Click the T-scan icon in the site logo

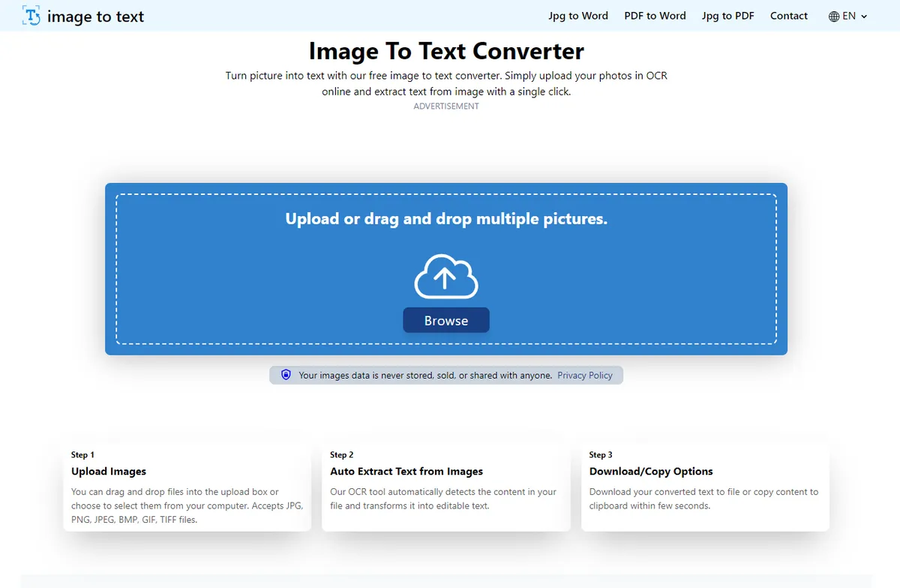(x=30, y=15)
